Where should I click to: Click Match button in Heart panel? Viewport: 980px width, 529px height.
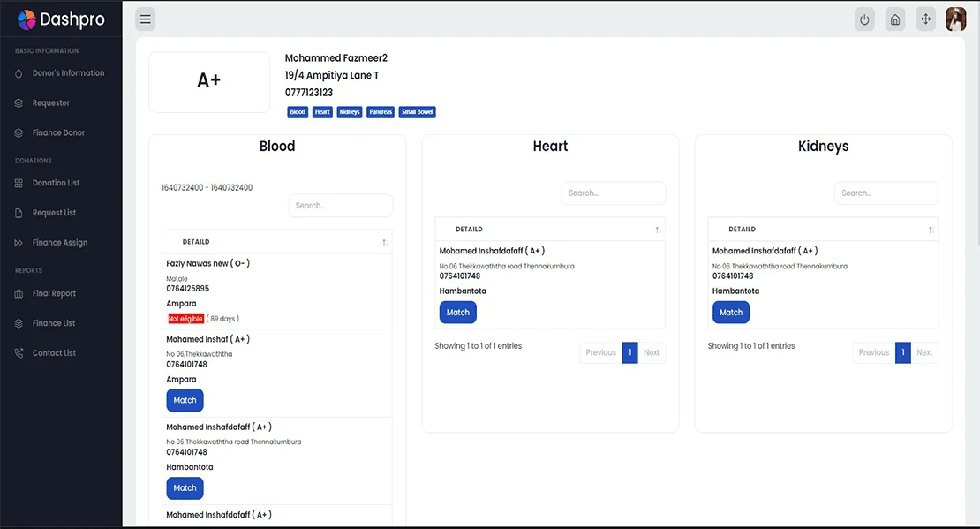click(x=457, y=313)
